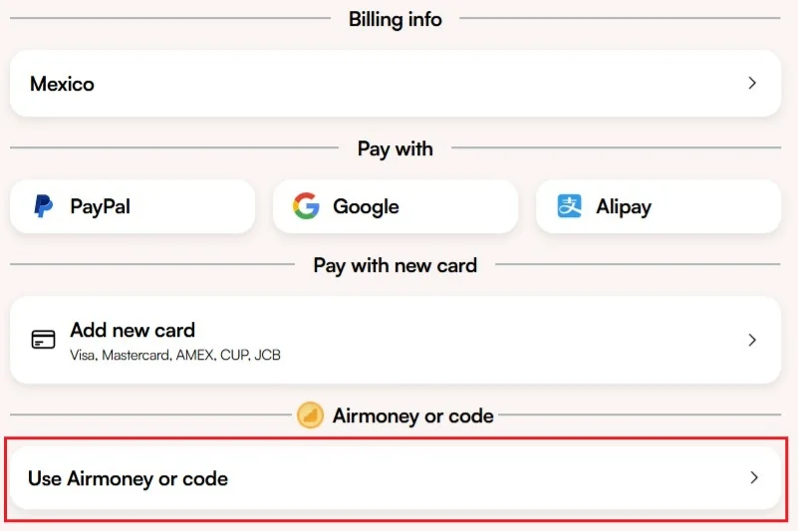This screenshot has height=532, width=798.
Task: Expand the Use Airmoney or code chevron
Action: click(x=754, y=478)
